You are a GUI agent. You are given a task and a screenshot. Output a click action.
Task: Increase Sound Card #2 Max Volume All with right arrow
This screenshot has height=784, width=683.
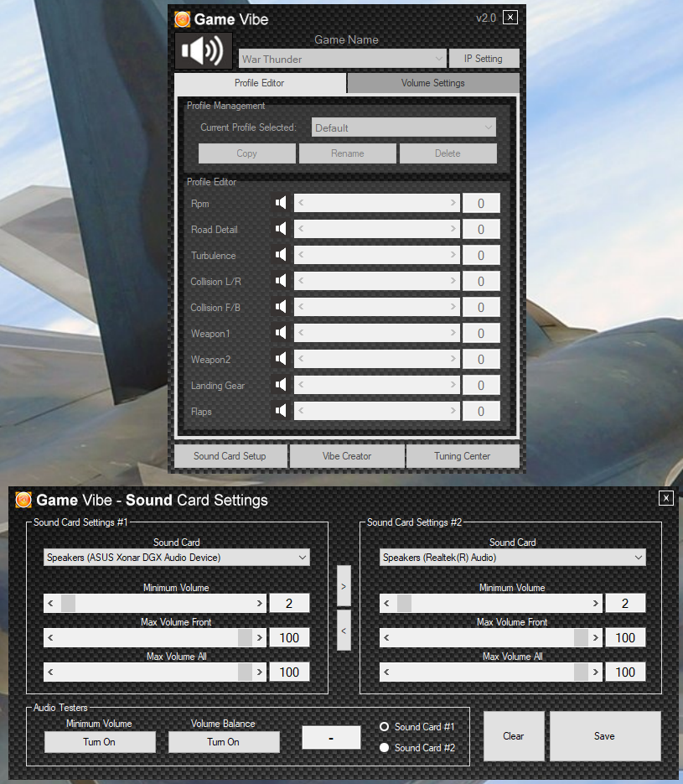pyautogui.click(x=596, y=672)
